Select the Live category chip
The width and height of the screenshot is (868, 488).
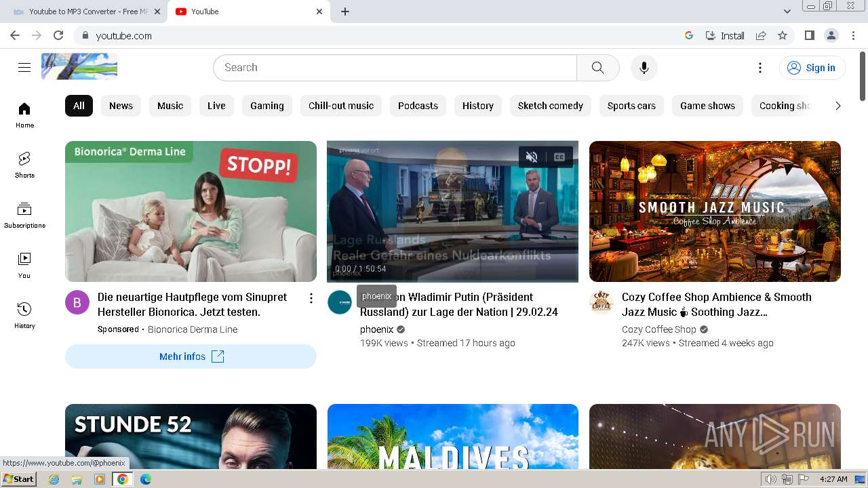216,106
